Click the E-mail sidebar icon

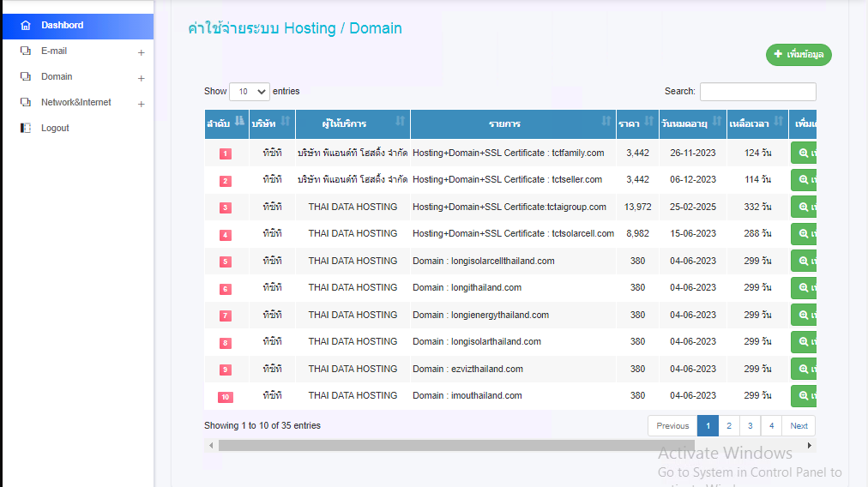point(26,51)
